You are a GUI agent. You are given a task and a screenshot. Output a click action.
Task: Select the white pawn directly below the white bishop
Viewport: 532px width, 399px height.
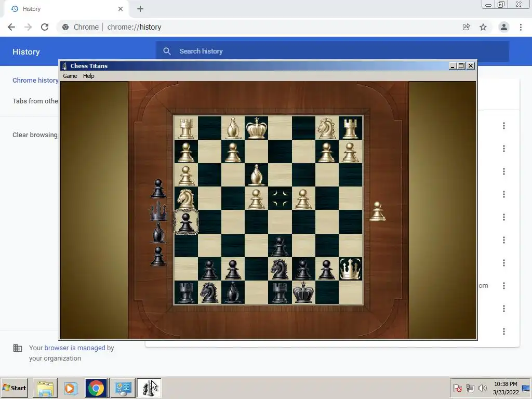pos(257,199)
